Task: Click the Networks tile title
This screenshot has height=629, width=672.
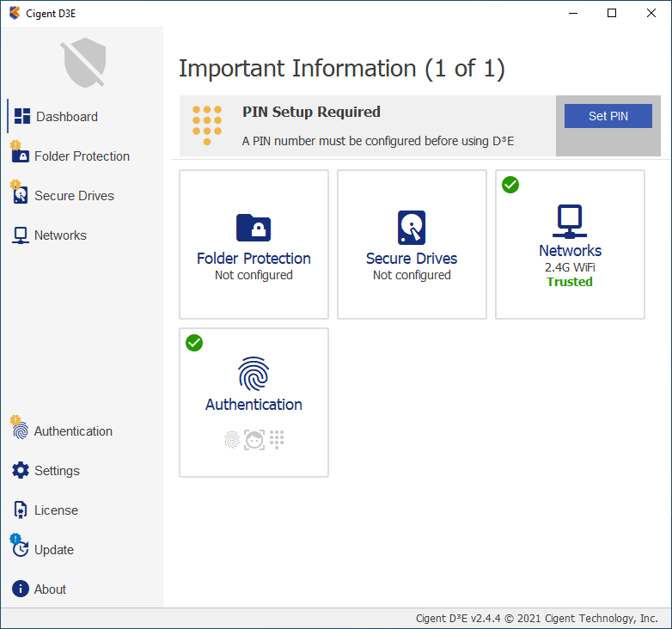Action: click(x=570, y=251)
